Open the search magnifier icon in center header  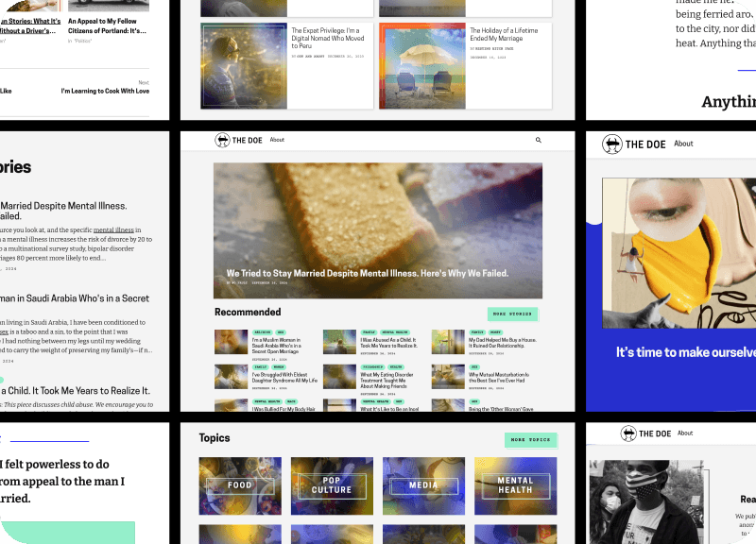[538, 140]
